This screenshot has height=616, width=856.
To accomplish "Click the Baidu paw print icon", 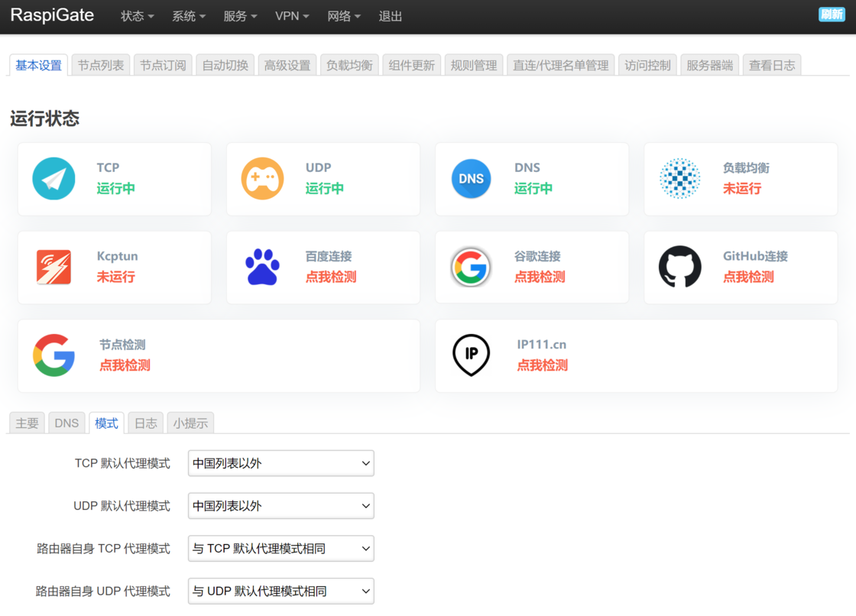I will [x=262, y=267].
